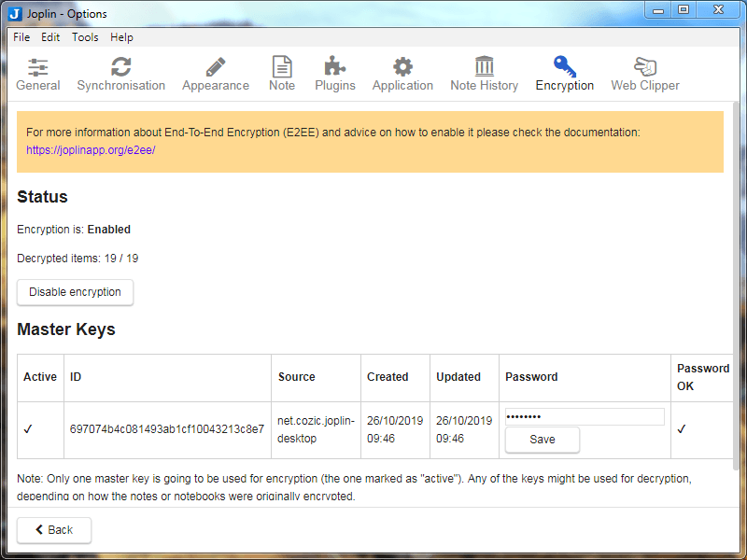Click the Encryption is: Enabled status
The height and width of the screenshot is (560, 747).
[74, 230]
